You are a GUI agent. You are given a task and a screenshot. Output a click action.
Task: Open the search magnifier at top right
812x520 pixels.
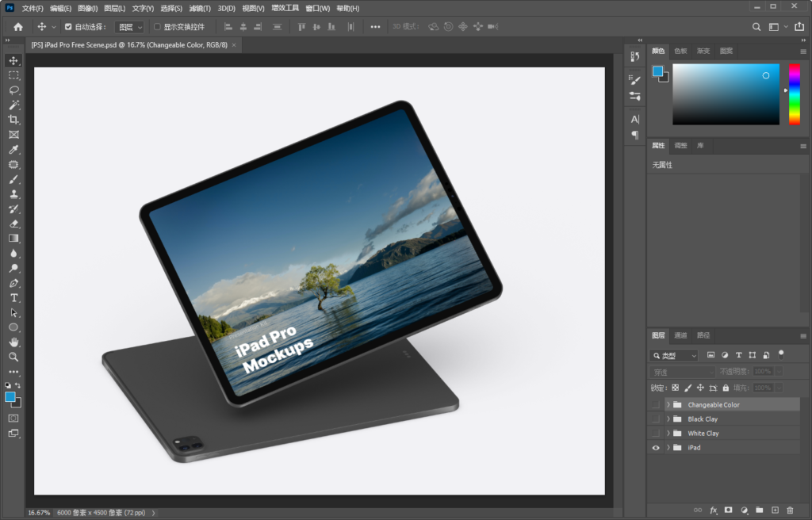coord(756,27)
